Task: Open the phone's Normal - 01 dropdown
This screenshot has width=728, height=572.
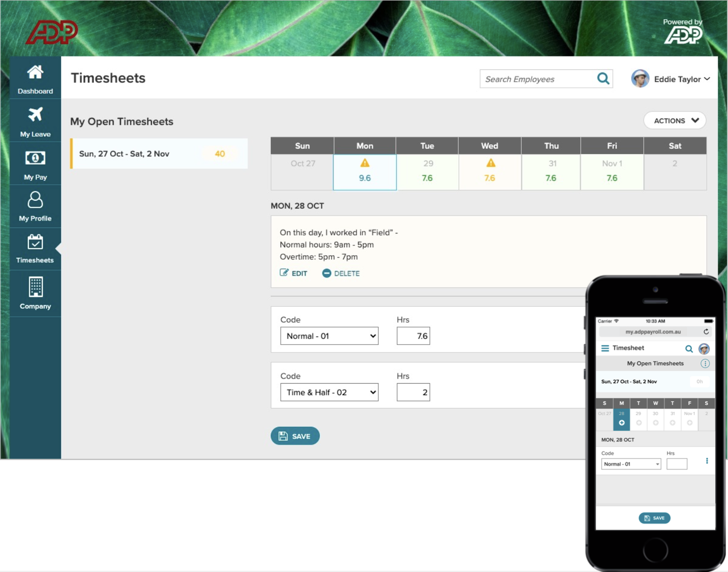Action: pos(631,464)
